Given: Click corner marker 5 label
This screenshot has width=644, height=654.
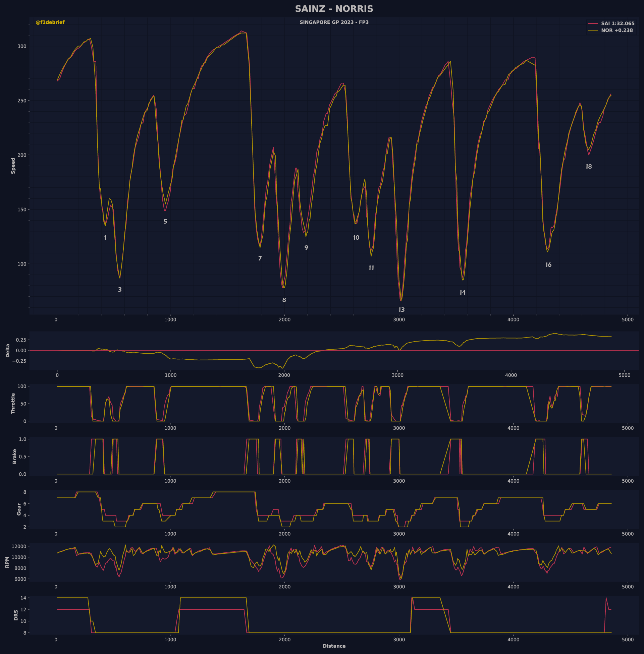Looking at the screenshot, I should 165,222.
